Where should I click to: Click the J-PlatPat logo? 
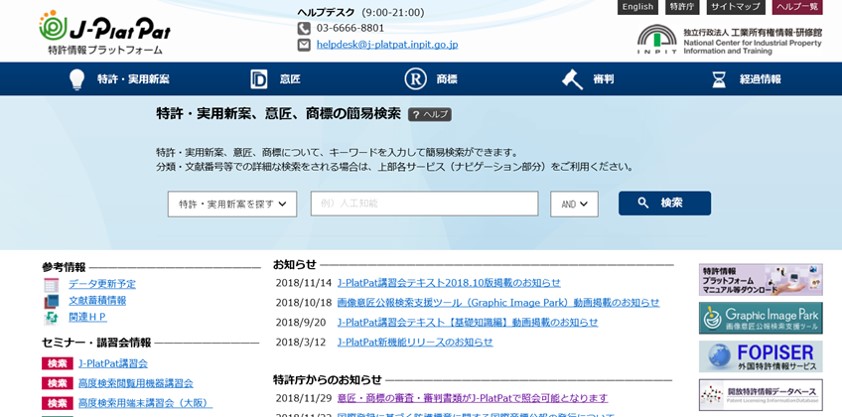coord(105,33)
